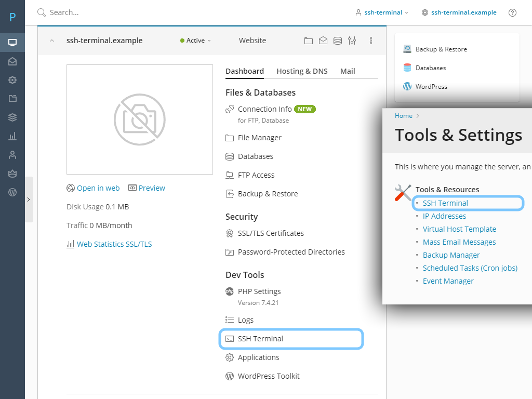Click the mail envelope icon in domain header
This screenshot has width=532, height=399.
323,41
